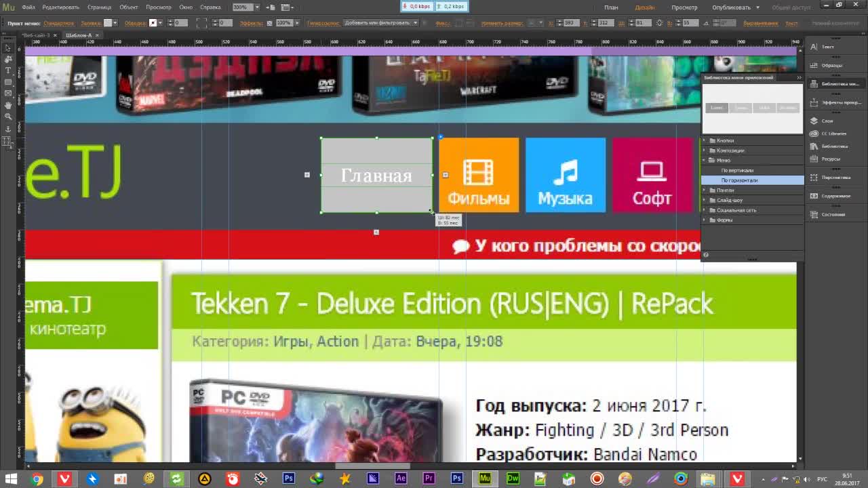
Task: Collapse the widgets library panel with double arrows
Action: 799,77
